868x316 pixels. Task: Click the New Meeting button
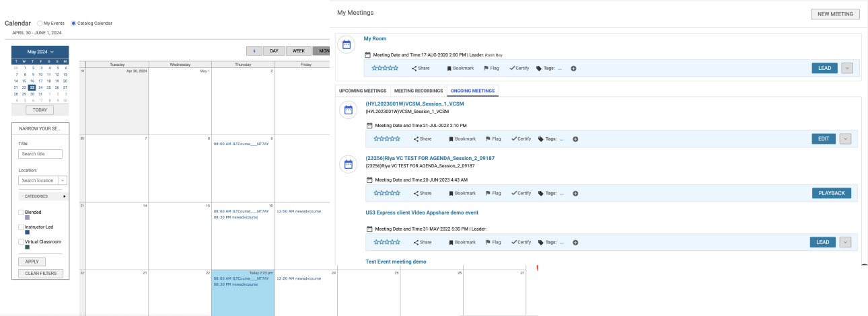(x=835, y=13)
